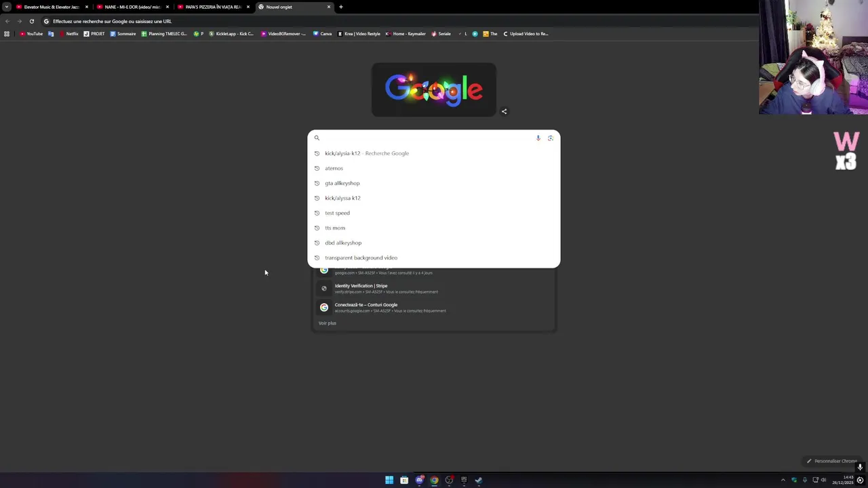Open Discord from the taskbar
The width and height of the screenshot is (868, 488).
coord(419,480)
